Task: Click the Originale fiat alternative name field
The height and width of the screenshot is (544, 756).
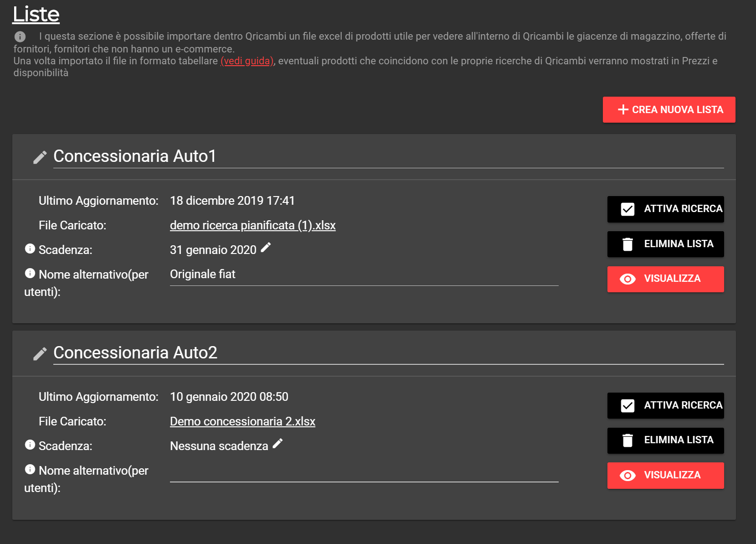Action: click(x=364, y=275)
